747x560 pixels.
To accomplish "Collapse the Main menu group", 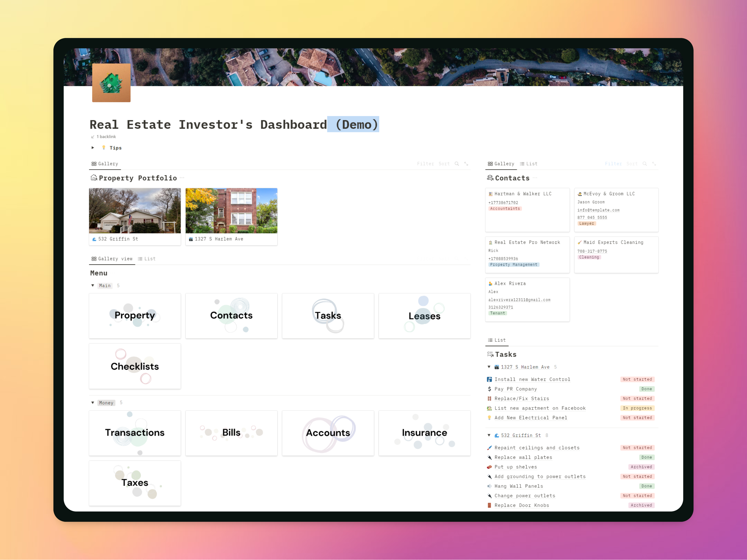I will click(x=93, y=286).
